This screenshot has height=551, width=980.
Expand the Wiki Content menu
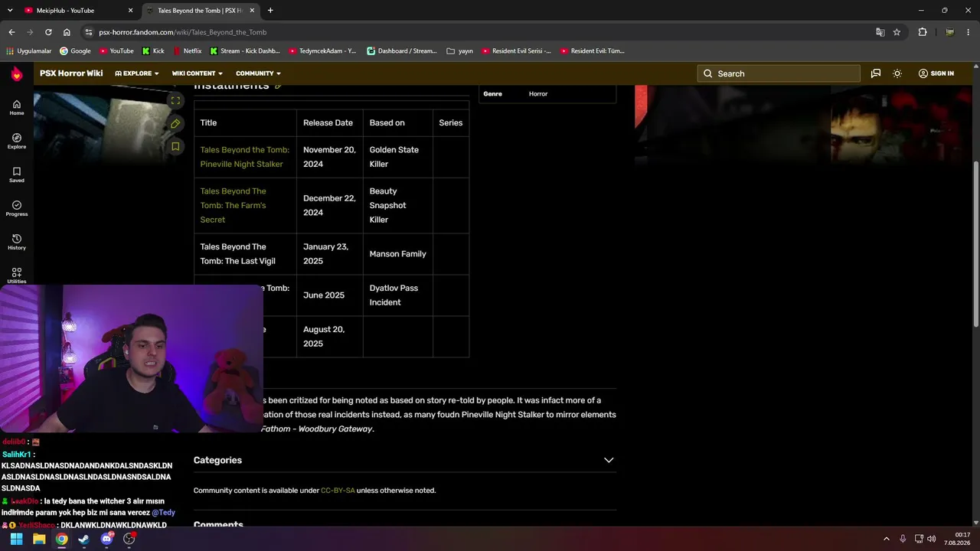pyautogui.click(x=197, y=73)
